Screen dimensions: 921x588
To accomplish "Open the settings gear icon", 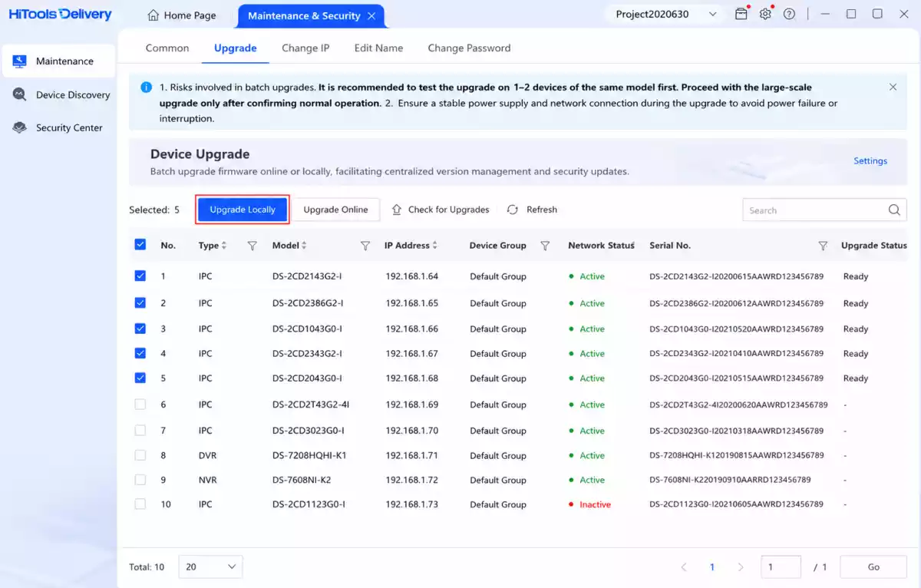I will pos(765,15).
